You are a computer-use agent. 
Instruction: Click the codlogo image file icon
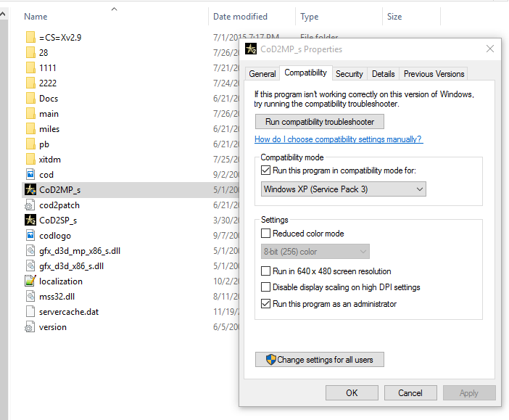pos(30,236)
